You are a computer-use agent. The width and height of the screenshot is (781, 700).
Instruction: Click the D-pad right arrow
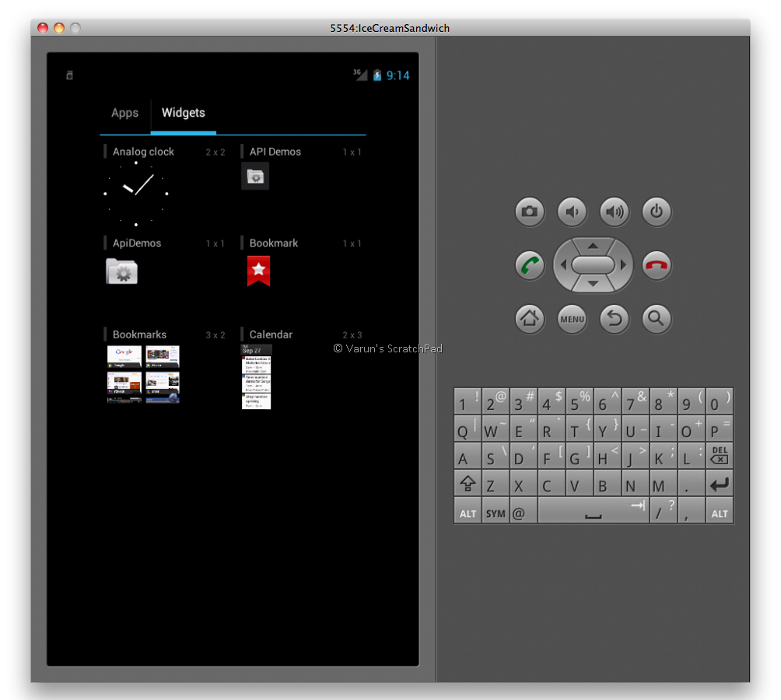(623, 265)
